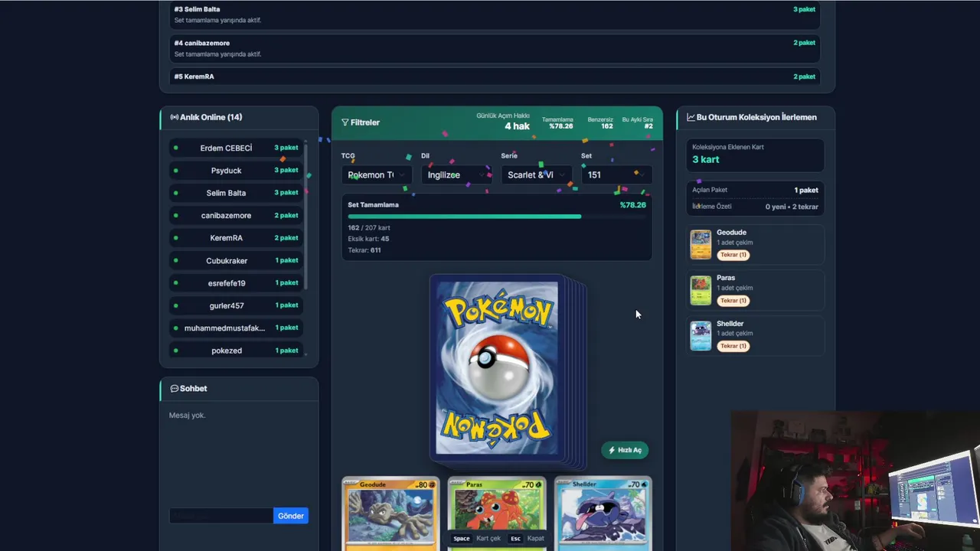
Task: Select esrefefe19 in online list
Action: pos(237,283)
